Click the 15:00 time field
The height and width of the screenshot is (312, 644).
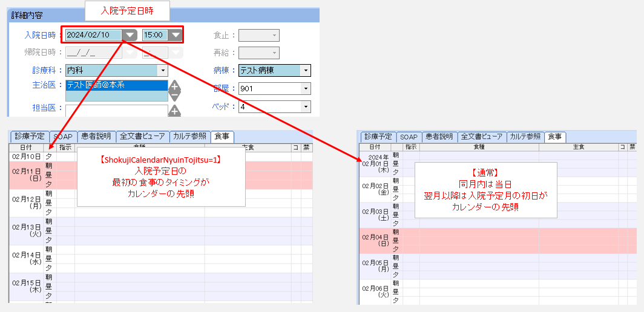point(155,35)
